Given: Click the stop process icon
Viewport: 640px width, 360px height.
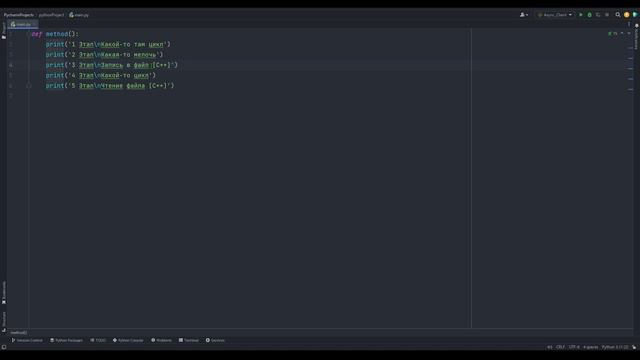Looking at the screenshot, I should pos(607,15).
